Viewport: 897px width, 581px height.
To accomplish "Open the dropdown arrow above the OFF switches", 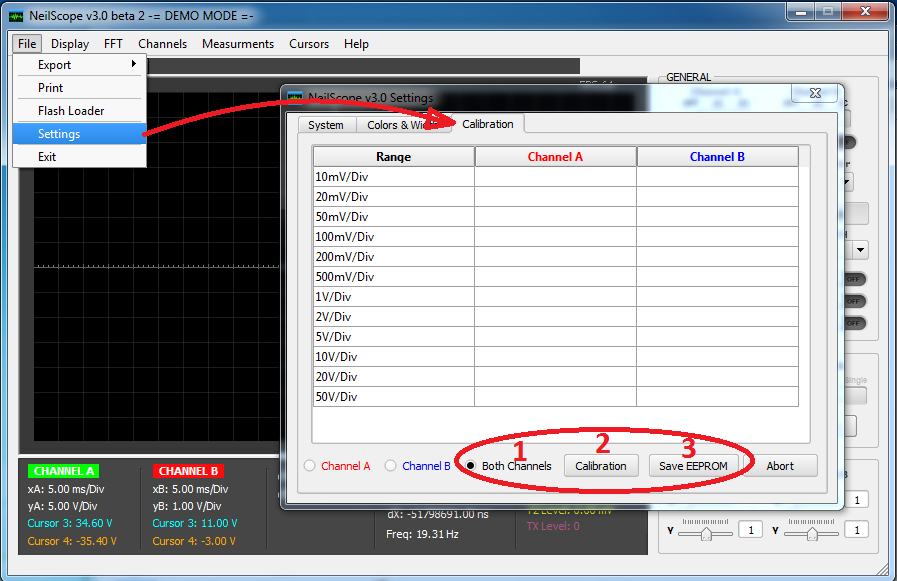I will pyautogui.click(x=860, y=250).
